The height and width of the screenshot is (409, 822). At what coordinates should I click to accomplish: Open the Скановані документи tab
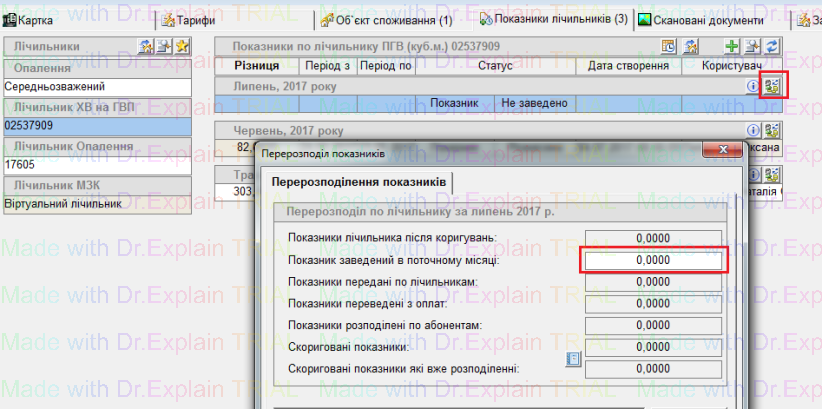coord(700,19)
